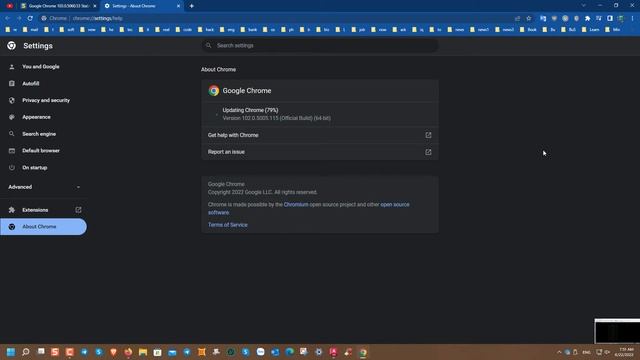
Task: Open Windows taskbar search
Action: click(x=26, y=352)
